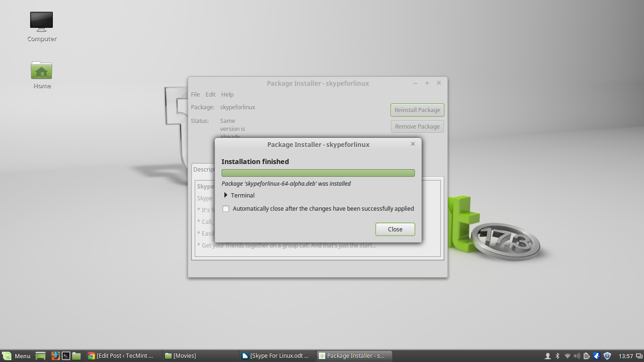Screen dimensions: 644x362
Task: Launch Firefox from the panel
Action: (x=55, y=356)
